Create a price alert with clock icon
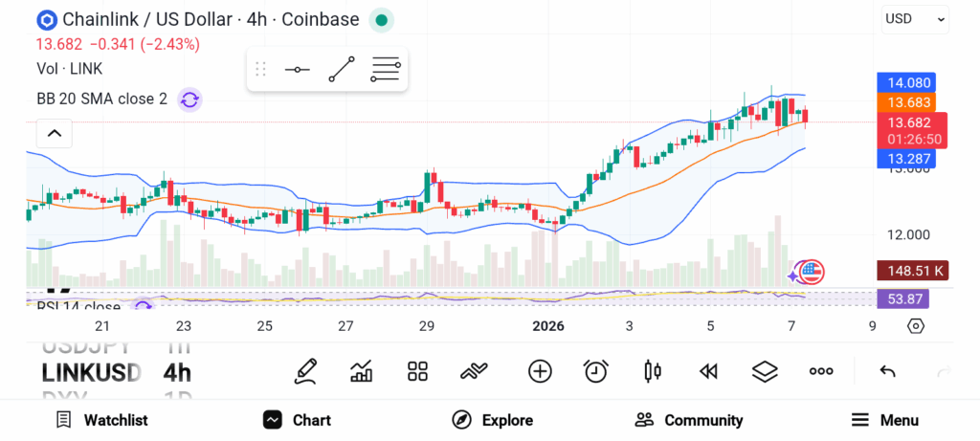 pyautogui.click(x=596, y=371)
